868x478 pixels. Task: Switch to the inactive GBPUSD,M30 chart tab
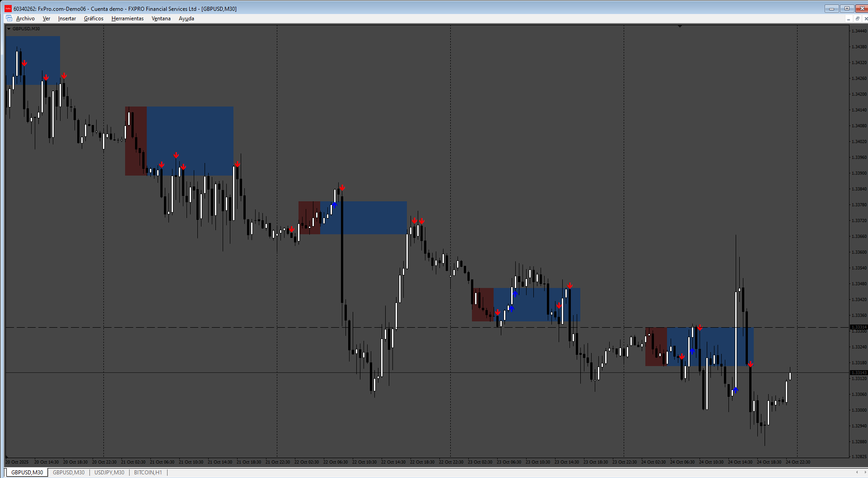click(x=69, y=473)
